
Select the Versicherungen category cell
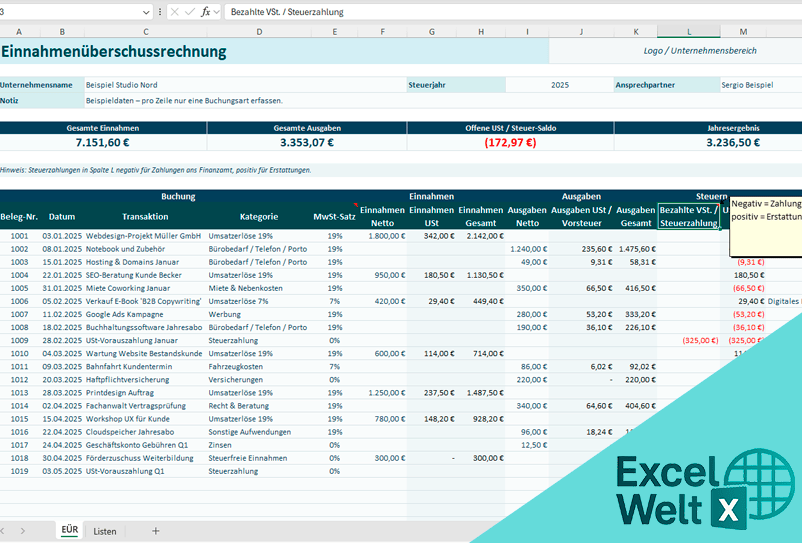click(259, 380)
